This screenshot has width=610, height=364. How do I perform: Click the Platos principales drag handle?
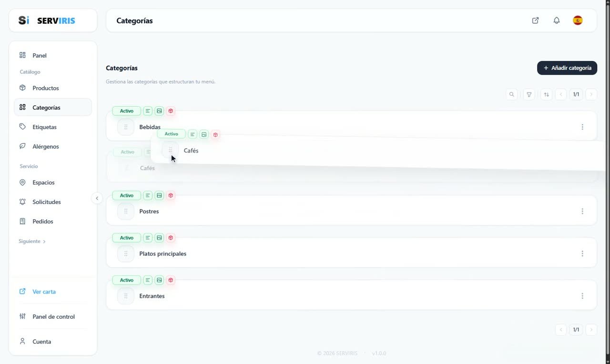126,254
